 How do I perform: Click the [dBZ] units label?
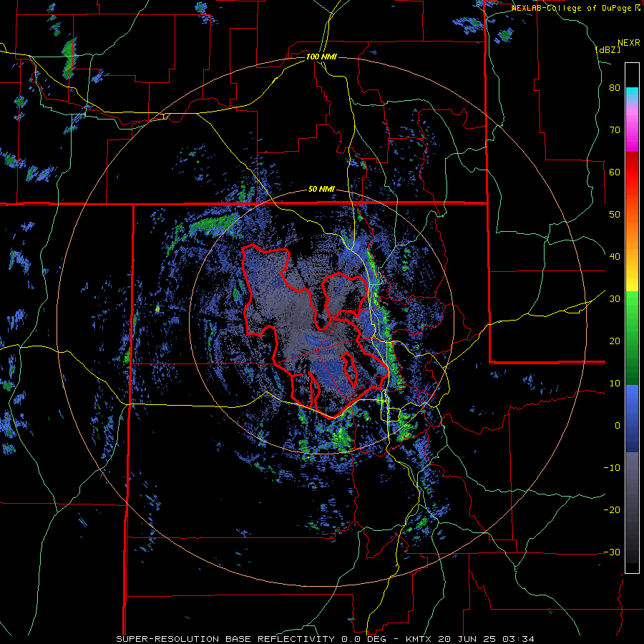[608, 49]
